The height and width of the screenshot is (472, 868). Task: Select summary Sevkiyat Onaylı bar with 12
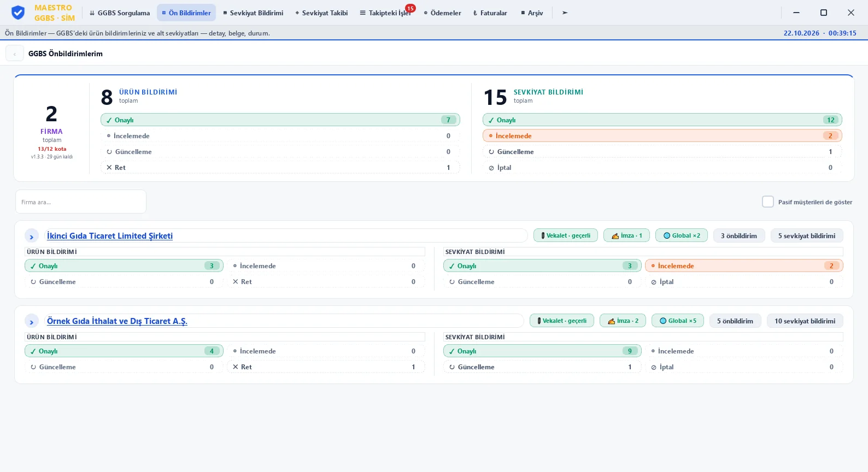662,120
